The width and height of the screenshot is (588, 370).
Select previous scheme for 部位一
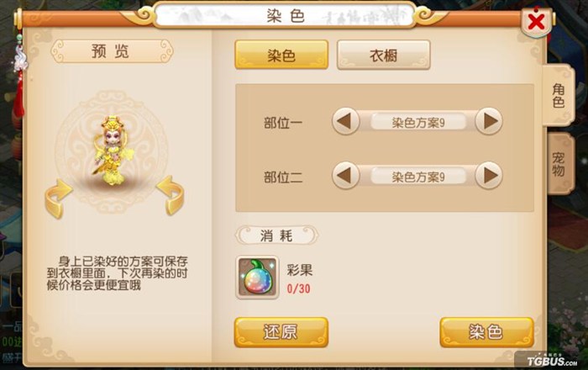pos(346,121)
